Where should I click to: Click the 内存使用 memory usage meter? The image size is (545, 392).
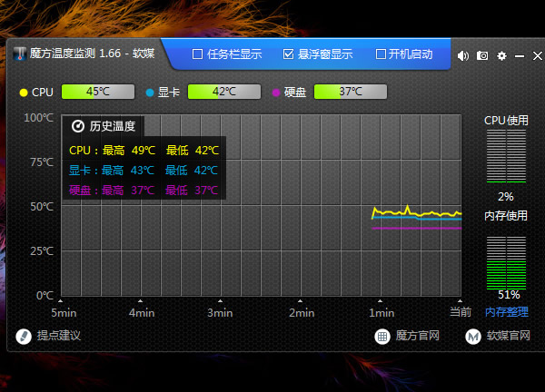click(506, 261)
